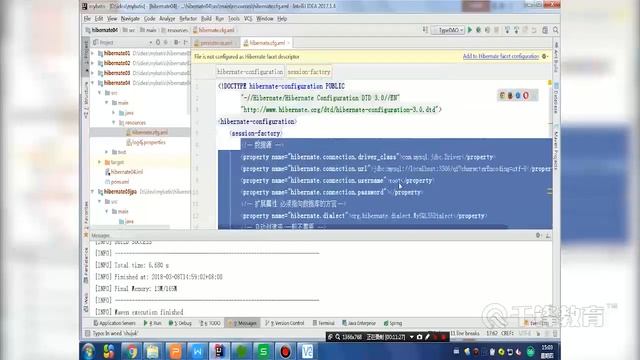
Task: Expand the hibernate01 module node
Action: (93, 53)
